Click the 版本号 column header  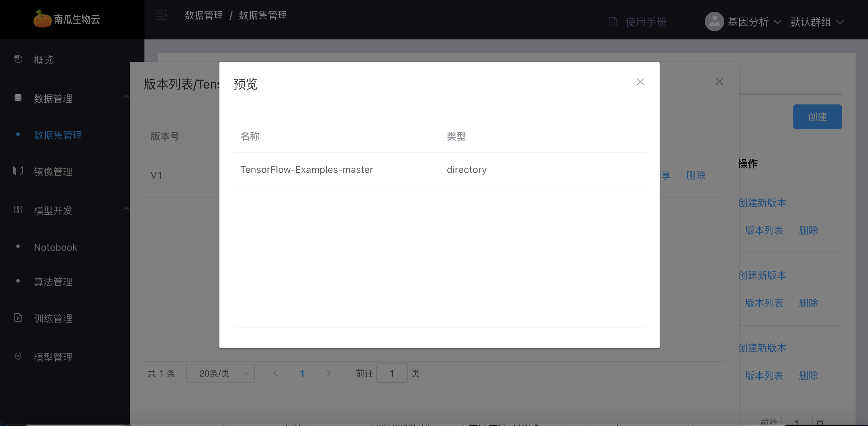pos(165,136)
